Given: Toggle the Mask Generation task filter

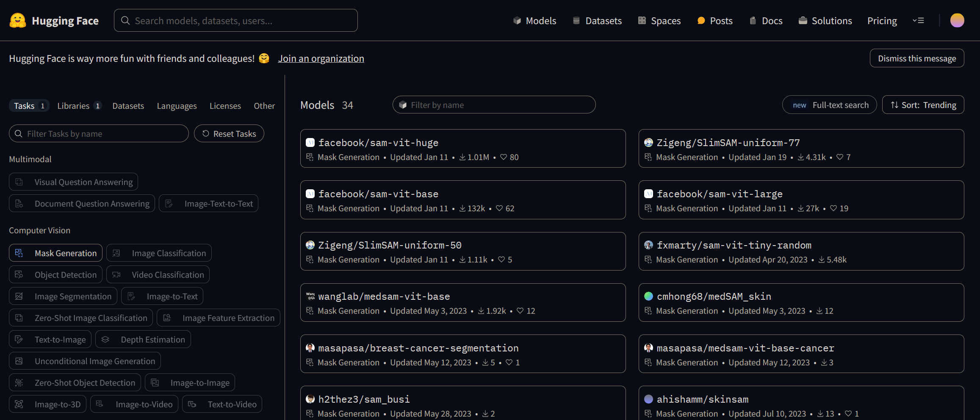Looking at the screenshot, I should (55, 253).
